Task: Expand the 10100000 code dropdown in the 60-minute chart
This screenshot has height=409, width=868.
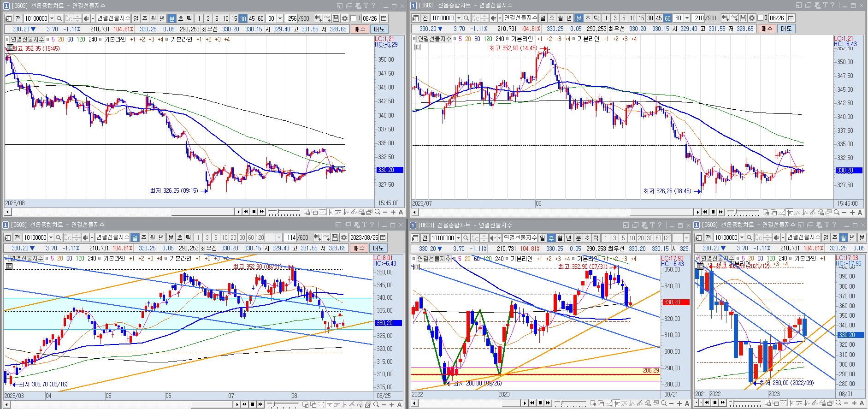Action: [459, 18]
